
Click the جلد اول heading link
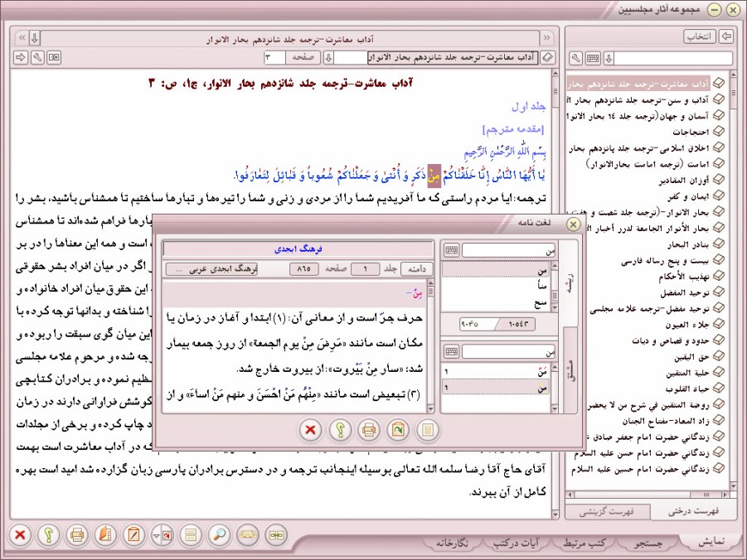529,106
